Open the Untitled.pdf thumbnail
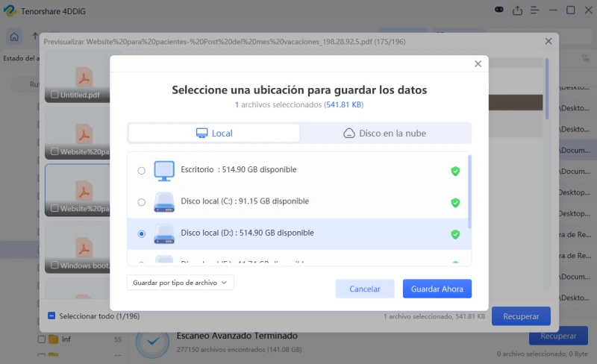597x364 pixels. [78, 77]
